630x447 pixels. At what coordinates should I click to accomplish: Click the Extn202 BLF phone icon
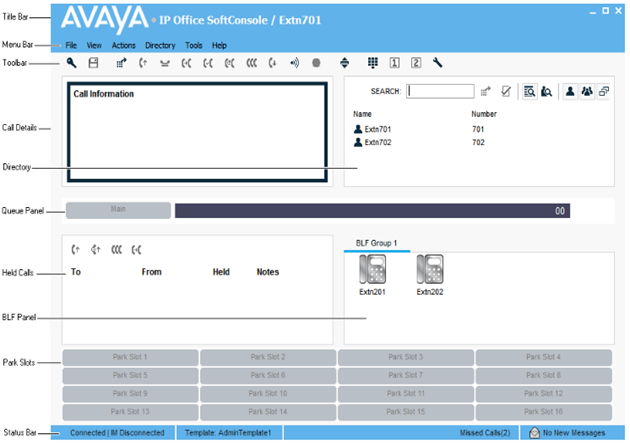click(x=430, y=270)
